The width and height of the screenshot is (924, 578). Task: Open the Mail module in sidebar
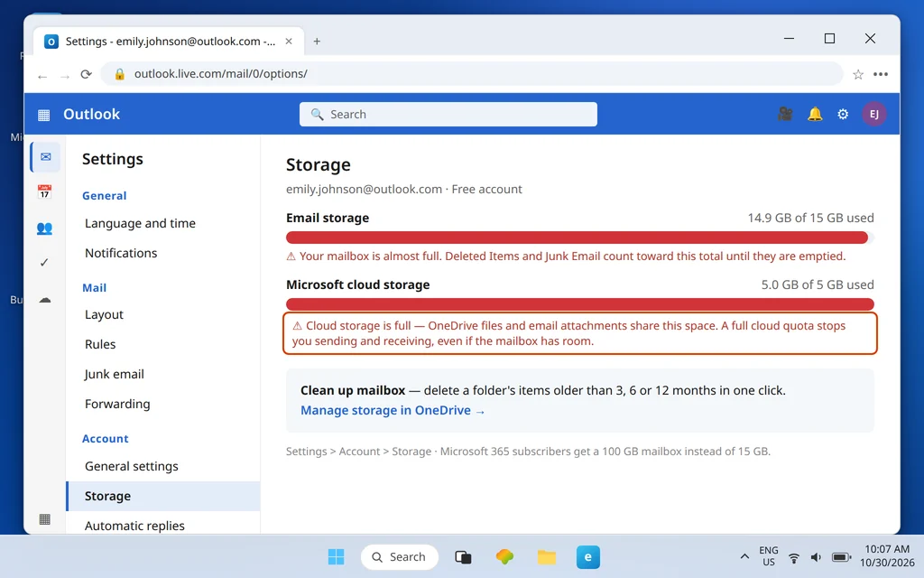45,157
